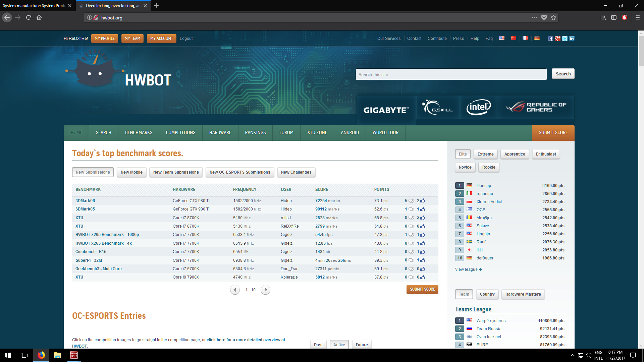The image size is (644, 362).
Task: Open WORLD TOUR navigation item
Action: 385,133
